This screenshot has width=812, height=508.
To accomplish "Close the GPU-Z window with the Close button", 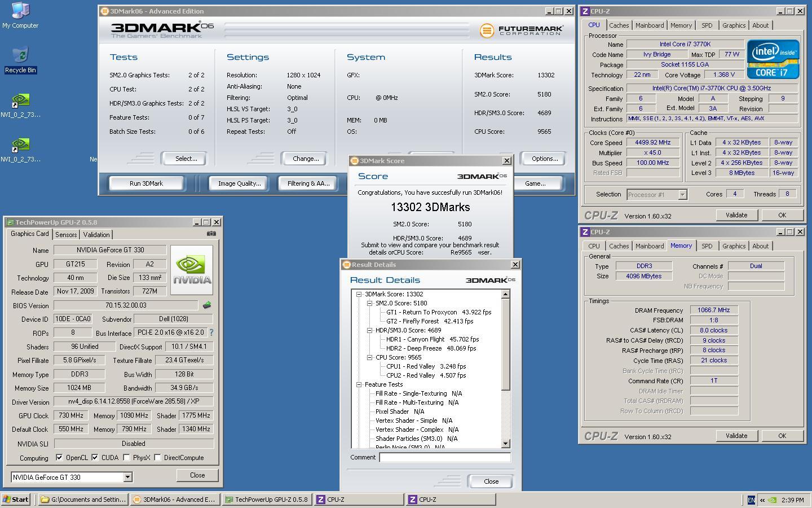I will (x=197, y=475).
